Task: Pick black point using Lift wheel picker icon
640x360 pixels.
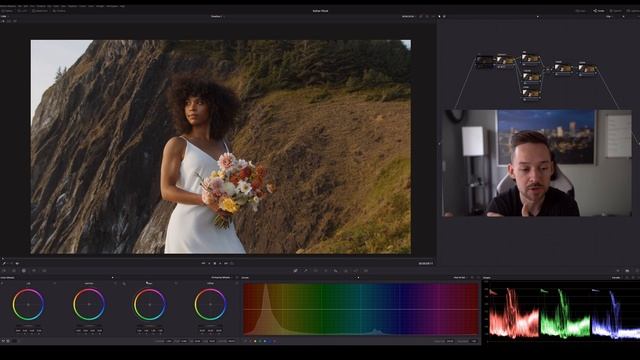Action: point(2,283)
